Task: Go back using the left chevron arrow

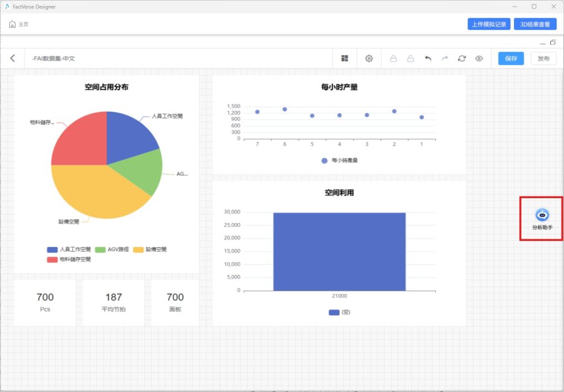Action: (13, 58)
